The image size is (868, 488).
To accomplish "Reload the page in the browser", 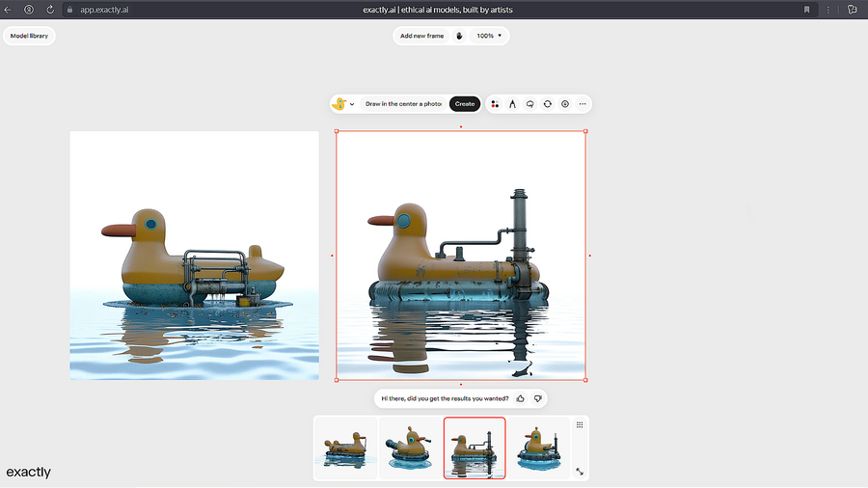I will tap(50, 10).
